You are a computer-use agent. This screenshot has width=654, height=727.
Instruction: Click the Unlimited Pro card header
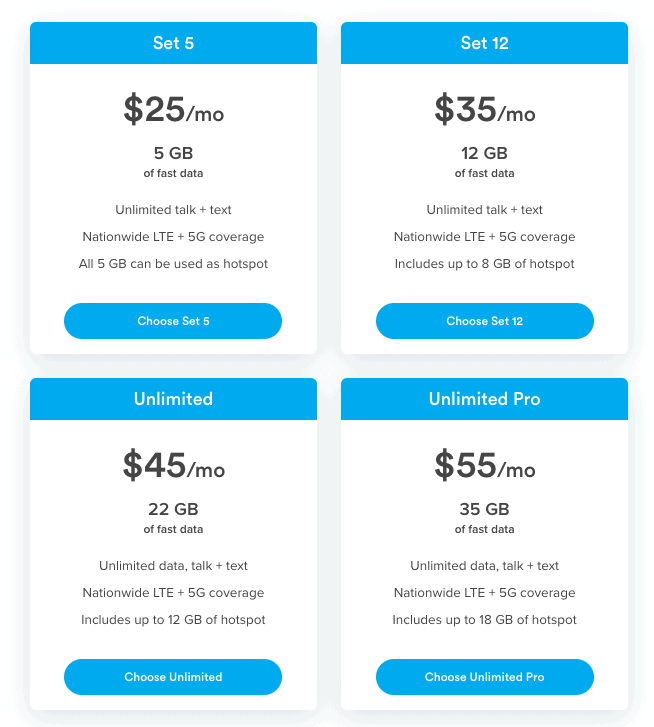[484, 399]
